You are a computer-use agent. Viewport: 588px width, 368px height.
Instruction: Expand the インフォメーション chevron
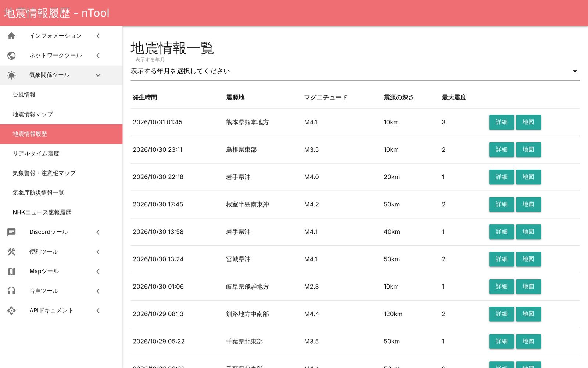98,36
